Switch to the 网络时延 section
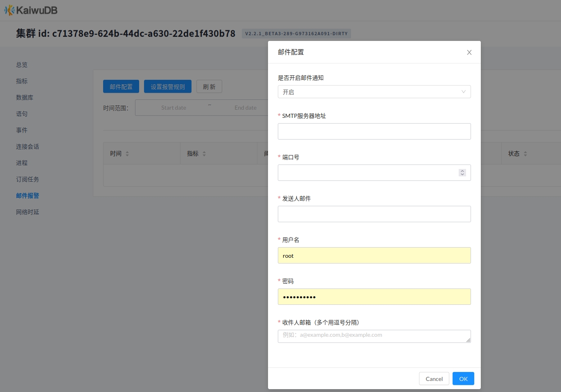The width and height of the screenshot is (561, 392). 27,212
